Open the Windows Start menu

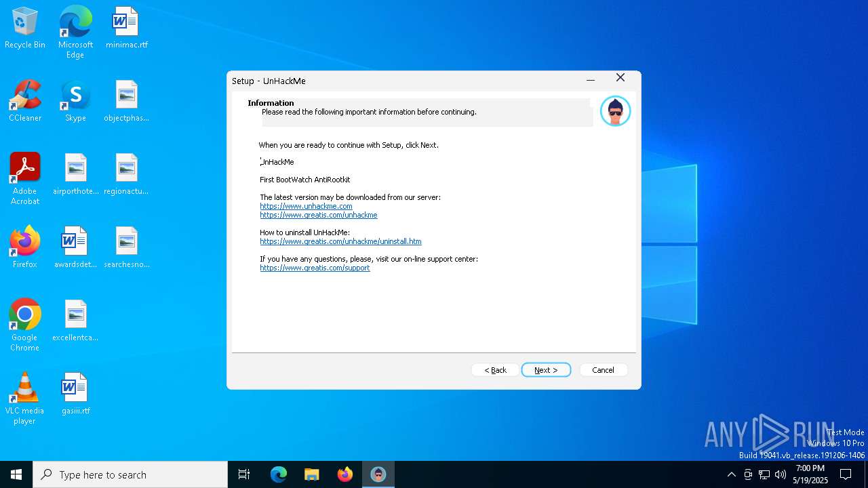[16, 474]
